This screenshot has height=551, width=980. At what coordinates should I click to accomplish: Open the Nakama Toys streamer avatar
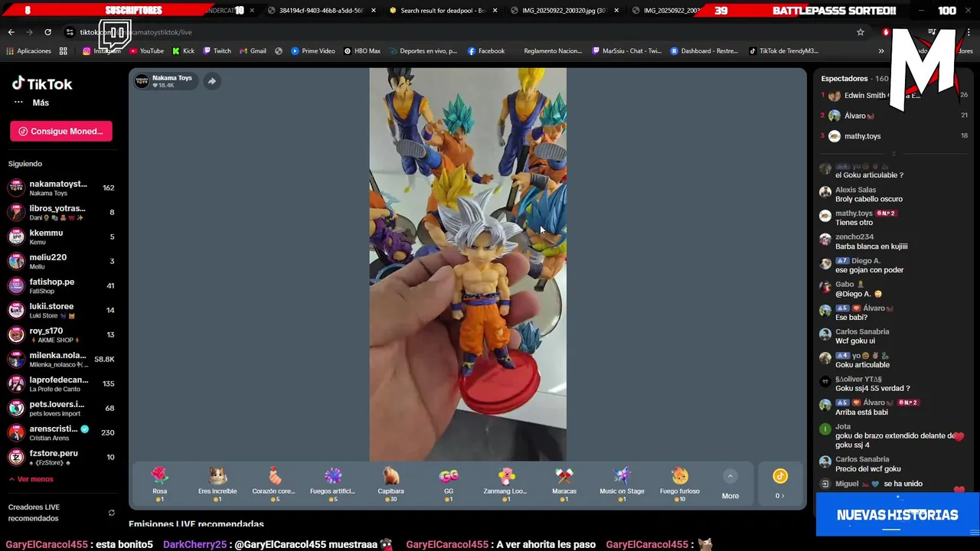142,81
